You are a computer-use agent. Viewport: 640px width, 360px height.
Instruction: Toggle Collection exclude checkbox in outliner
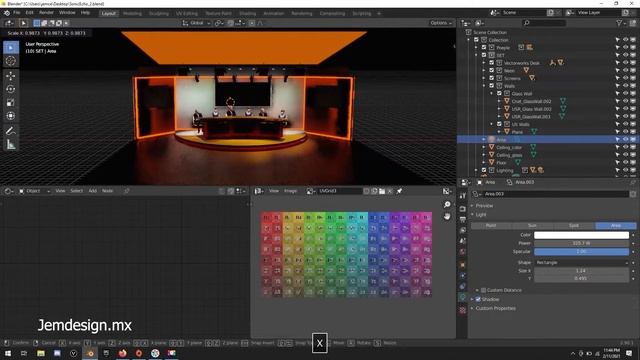(476, 40)
